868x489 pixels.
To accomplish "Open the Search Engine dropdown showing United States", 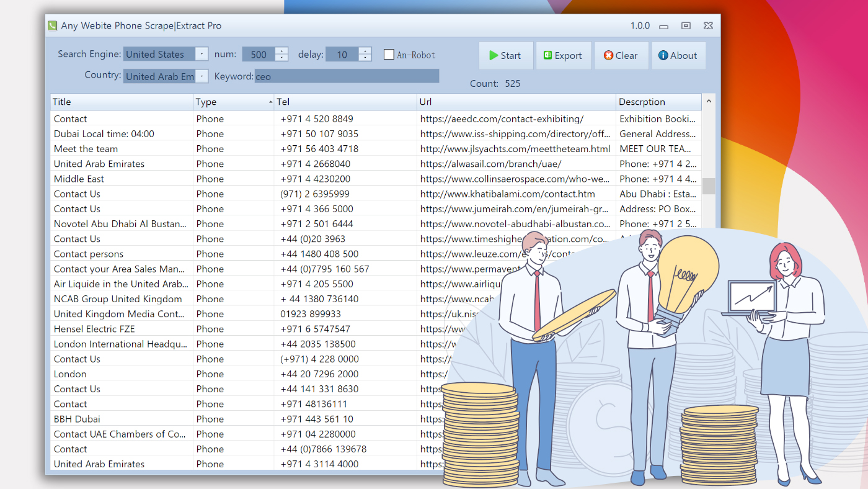I will (201, 54).
